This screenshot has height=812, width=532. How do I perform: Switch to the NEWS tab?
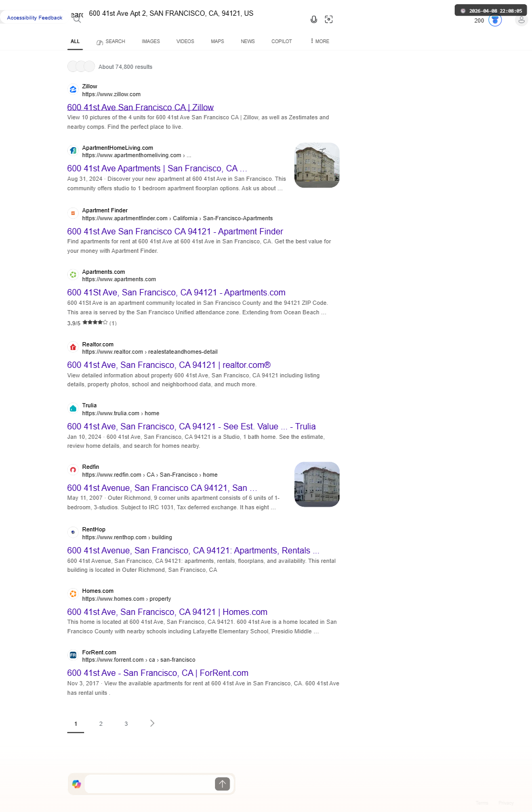[248, 42]
